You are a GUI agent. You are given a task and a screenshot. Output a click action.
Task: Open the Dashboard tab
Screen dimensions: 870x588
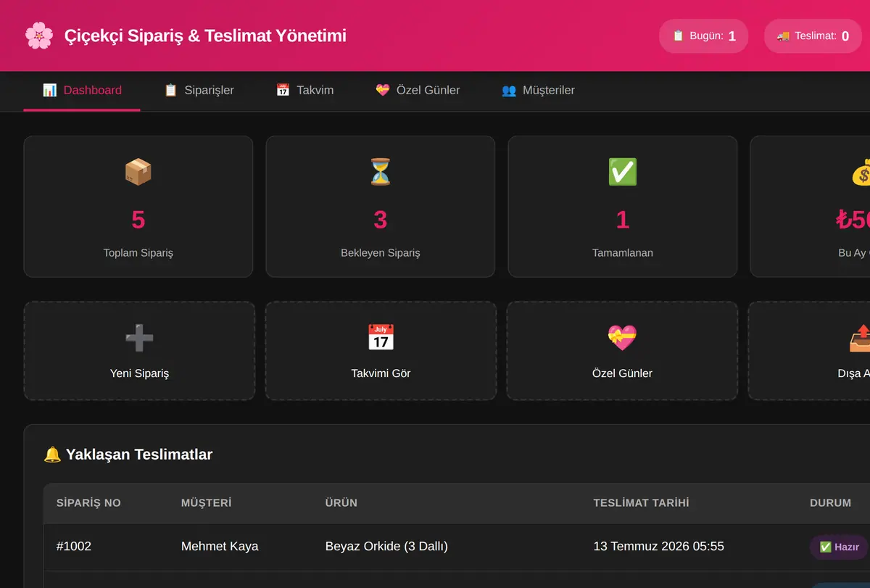(82, 91)
